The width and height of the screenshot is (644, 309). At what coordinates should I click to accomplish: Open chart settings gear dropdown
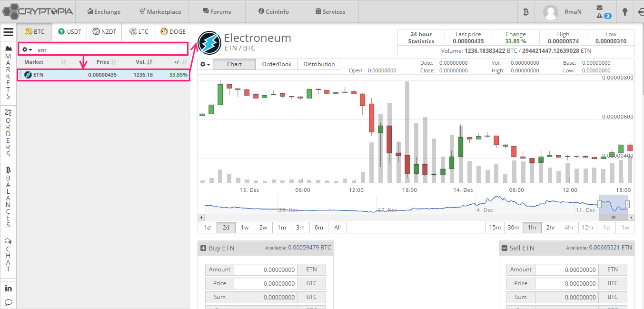[206, 64]
